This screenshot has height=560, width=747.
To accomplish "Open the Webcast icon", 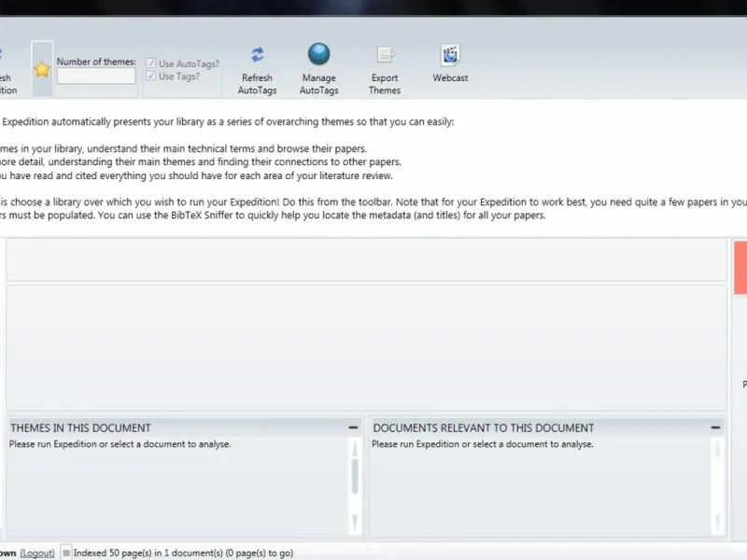I will point(450,55).
